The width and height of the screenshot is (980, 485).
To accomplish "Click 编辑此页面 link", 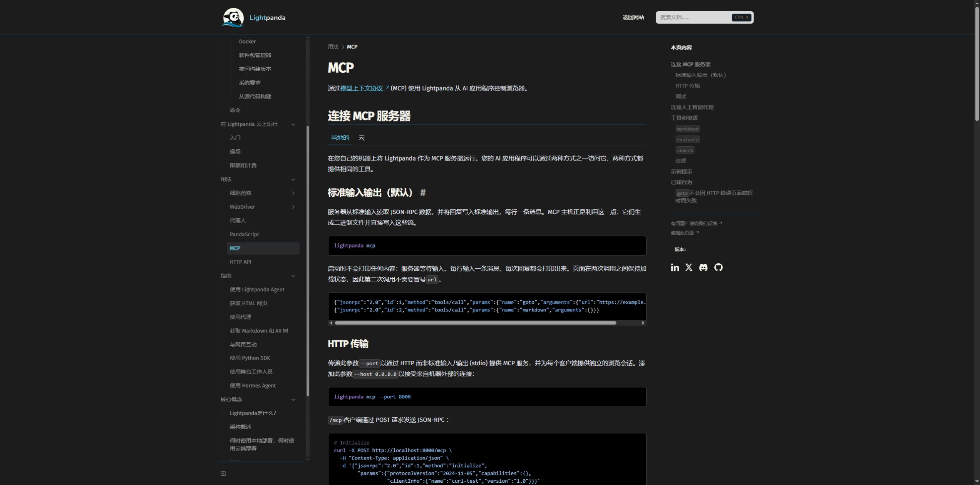I will pos(685,233).
